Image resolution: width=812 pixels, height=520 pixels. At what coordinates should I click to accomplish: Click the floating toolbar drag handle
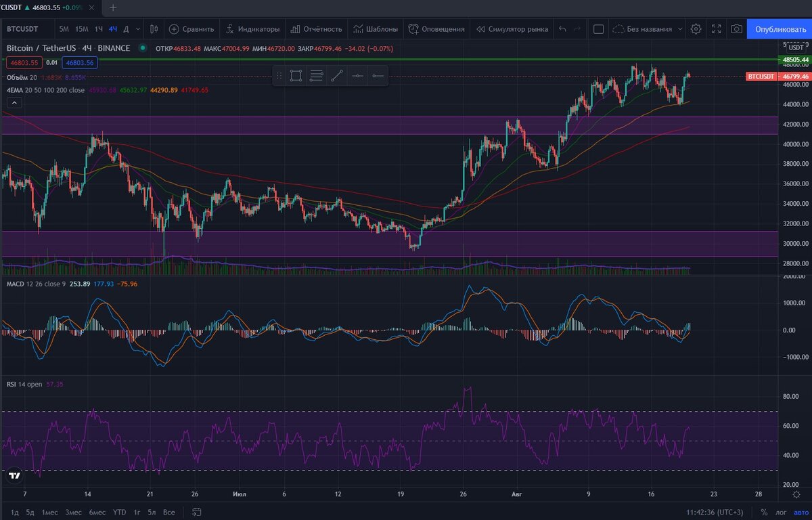tap(280, 76)
